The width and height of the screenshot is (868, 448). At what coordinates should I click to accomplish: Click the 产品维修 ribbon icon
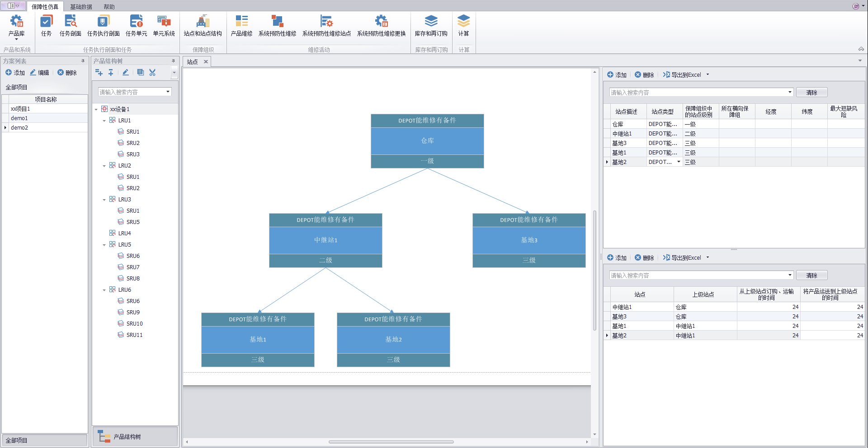pyautogui.click(x=241, y=26)
